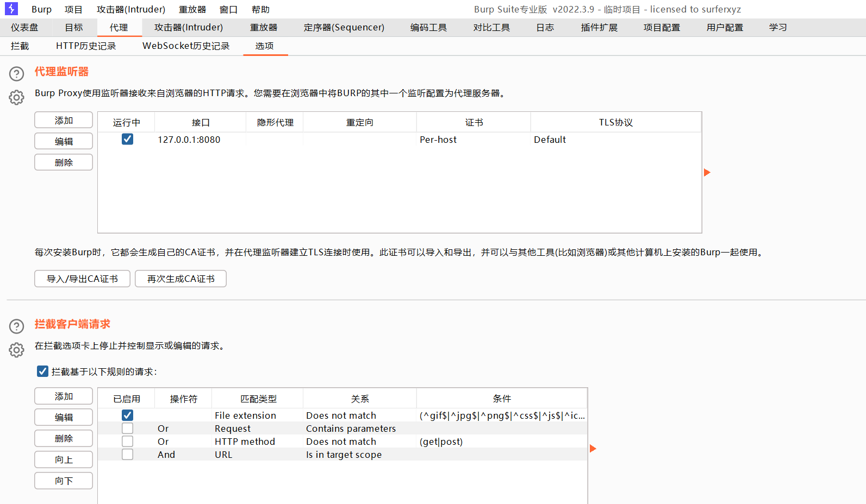This screenshot has height=504, width=866.
Task: Enable the URL Is in target scope rule
Action: 127,455
